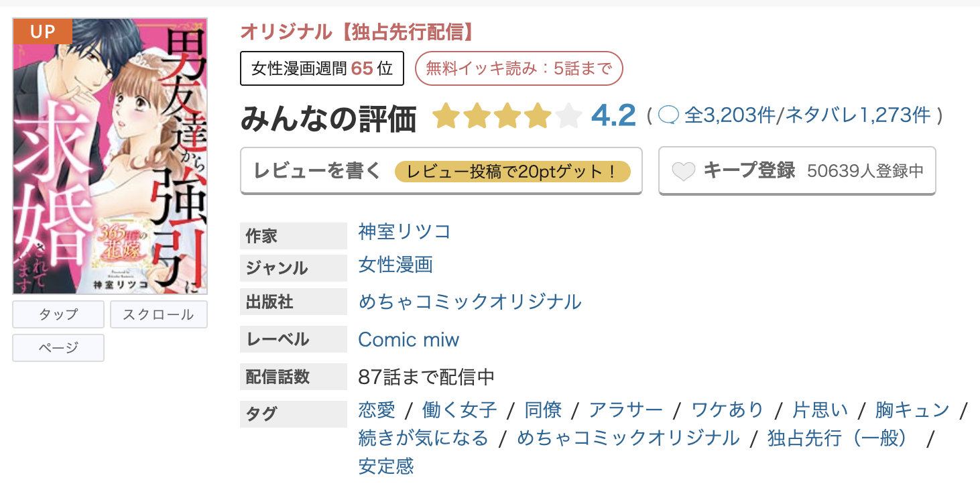Click the レビューを書く button

(441, 171)
